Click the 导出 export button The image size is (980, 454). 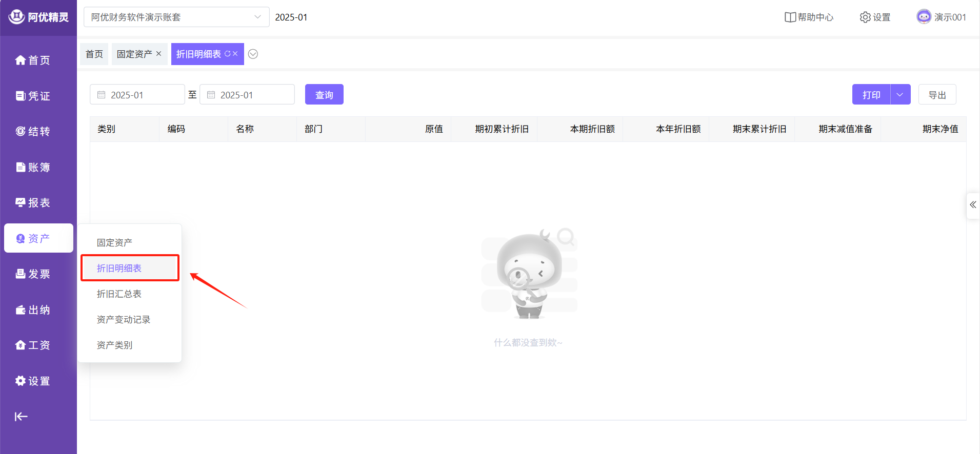(937, 95)
